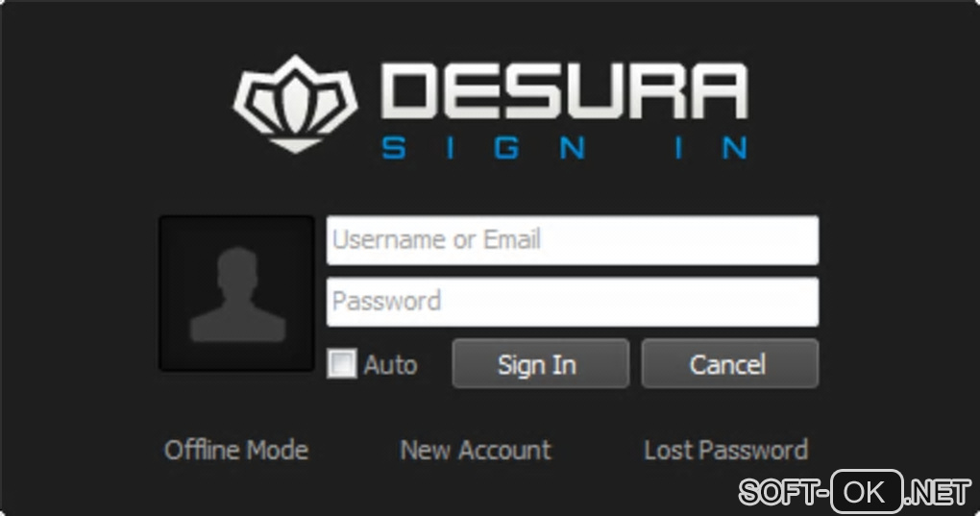Click the .NET part of the watermark
The height and width of the screenshot is (516, 980).
(939, 492)
